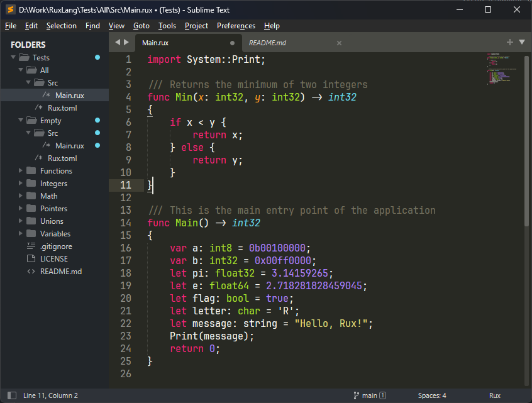Open the File menu
Image resolution: width=532 pixels, height=403 pixels.
[11, 26]
